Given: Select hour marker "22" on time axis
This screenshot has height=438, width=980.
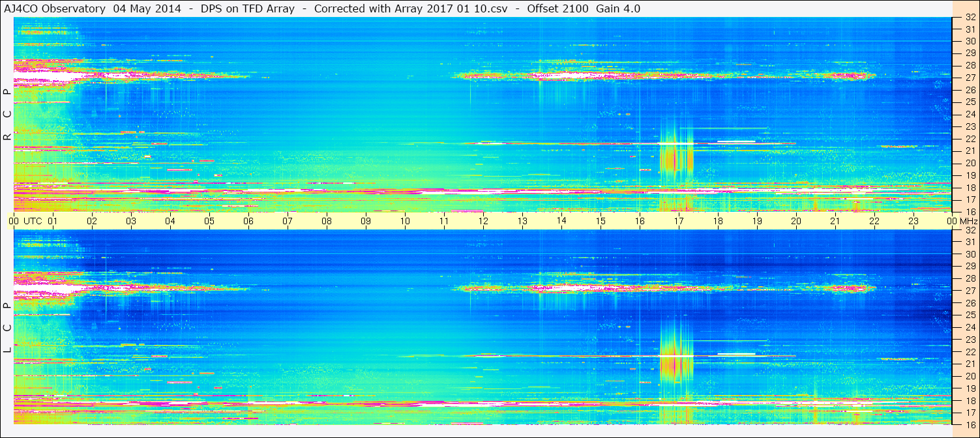Looking at the screenshot, I should click(x=874, y=221).
